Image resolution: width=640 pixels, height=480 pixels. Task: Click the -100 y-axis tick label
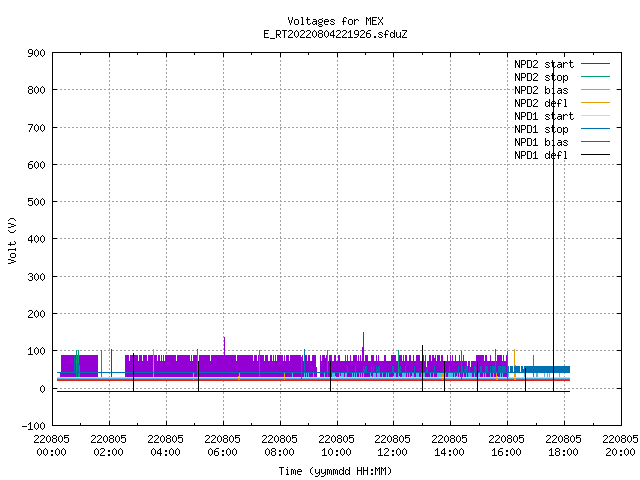coord(33,426)
